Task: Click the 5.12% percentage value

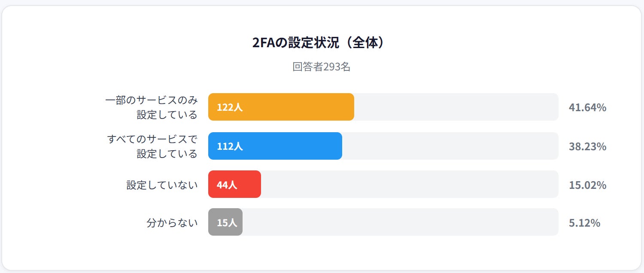Action: (584, 223)
